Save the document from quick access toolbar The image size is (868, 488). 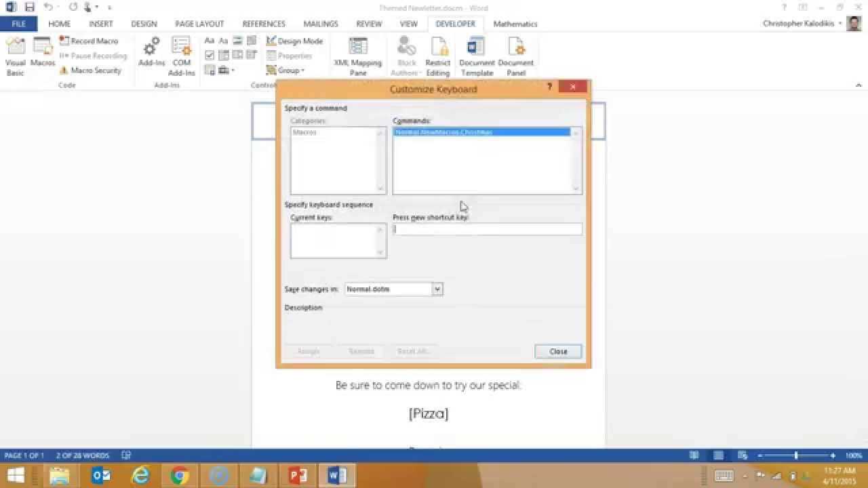(29, 7)
